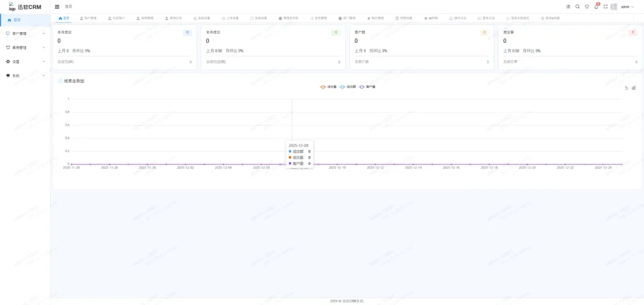The width and height of the screenshot is (644, 305).
Task: Click the search magnifier icon in header
Action: (577, 7)
